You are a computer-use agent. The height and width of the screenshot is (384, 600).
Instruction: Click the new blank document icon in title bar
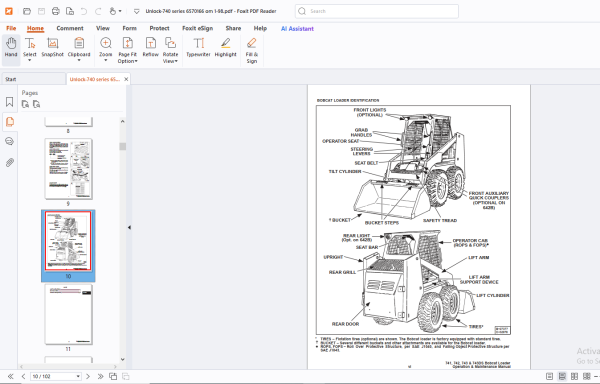pos(70,11)
